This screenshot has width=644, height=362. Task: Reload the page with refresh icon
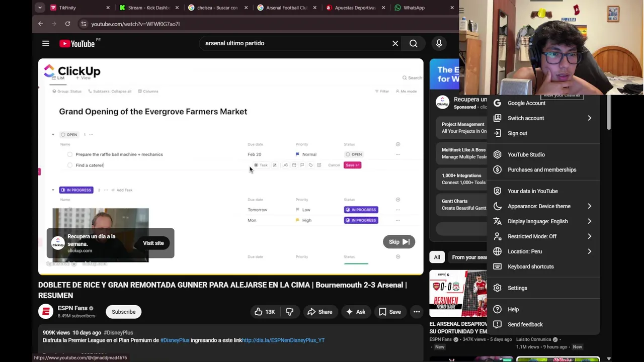coord(67,24)
